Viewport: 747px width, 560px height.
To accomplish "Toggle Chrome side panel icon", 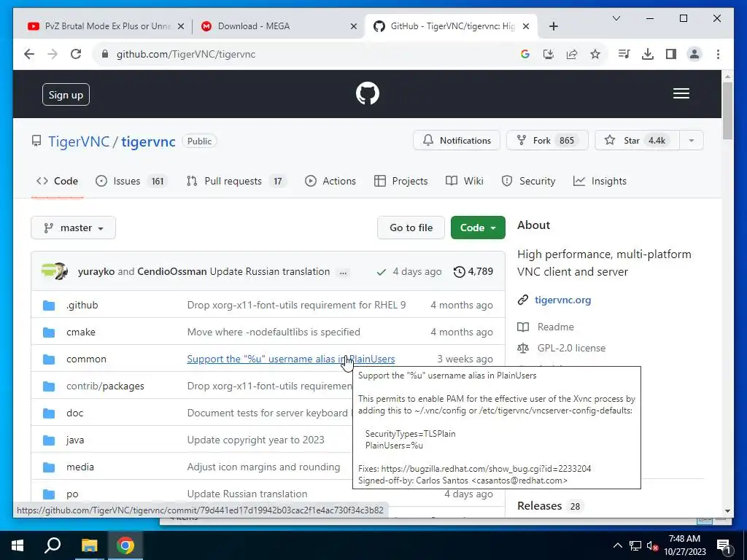I will (x=671, y=54).
